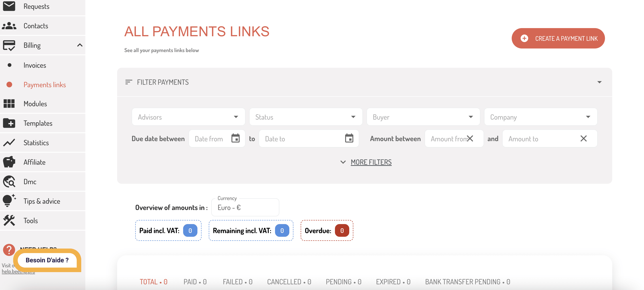The image size is (644, 290).
Task: Open the Date from calendar icon
Action: 235,138
